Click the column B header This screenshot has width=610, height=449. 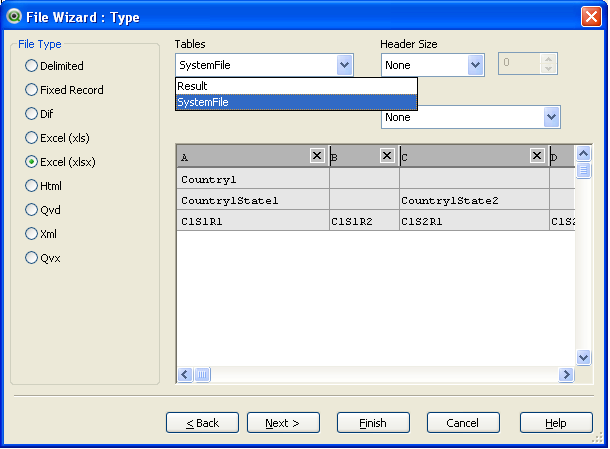point(365,156)
